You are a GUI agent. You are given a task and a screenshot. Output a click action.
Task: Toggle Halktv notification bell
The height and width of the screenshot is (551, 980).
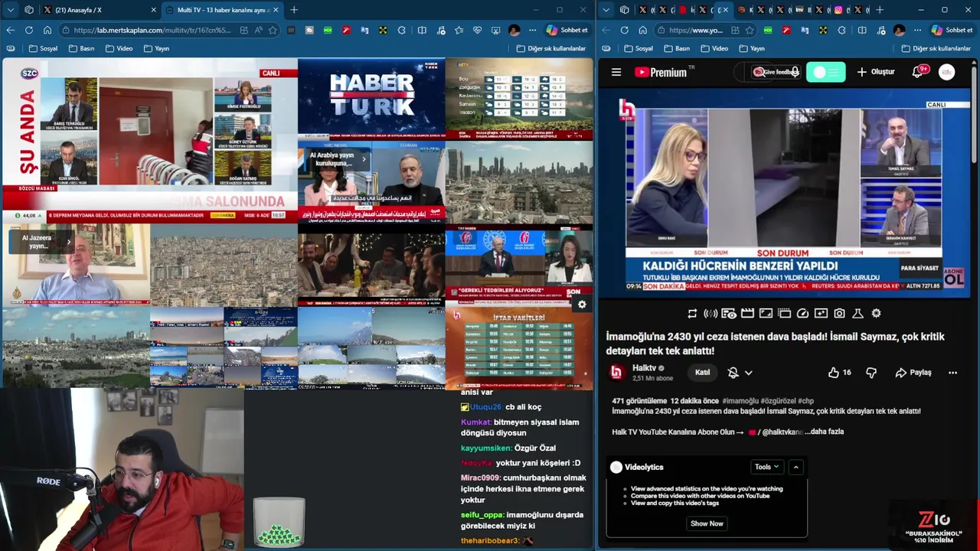[x=733, y=373]
